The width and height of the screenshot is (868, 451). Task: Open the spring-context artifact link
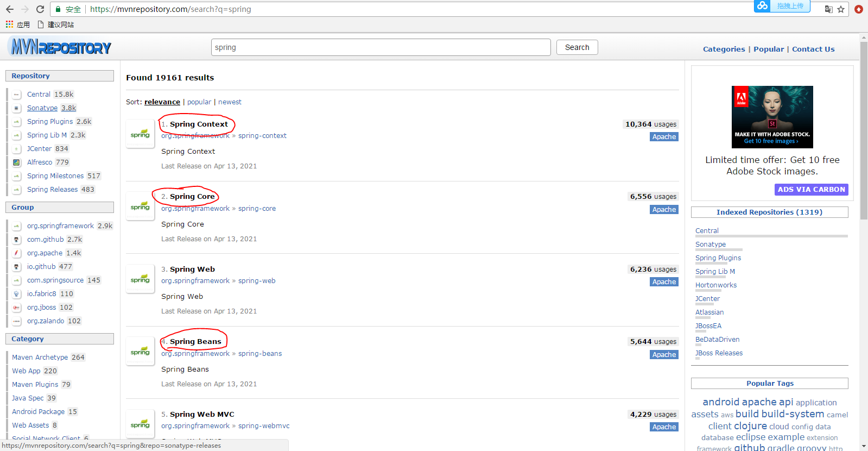point(262,136)
